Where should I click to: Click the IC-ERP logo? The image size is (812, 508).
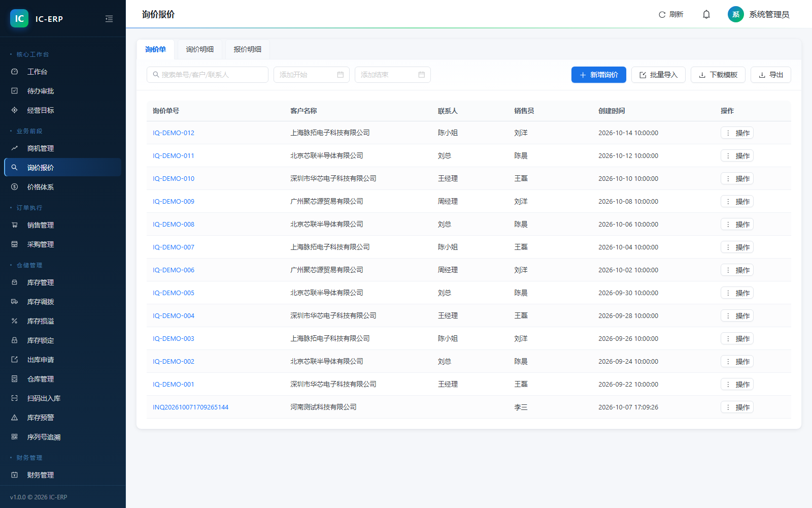click(19, 19)
